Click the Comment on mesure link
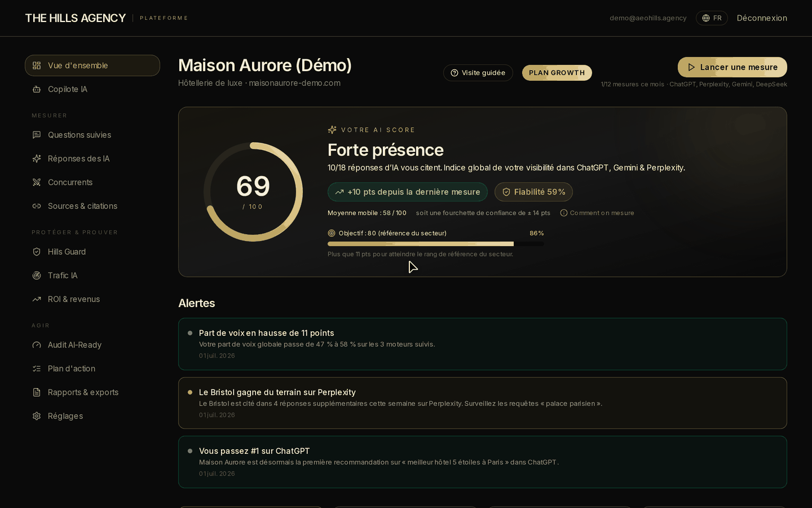This screenshot has width=812, height=508. (x=597, y=213)
